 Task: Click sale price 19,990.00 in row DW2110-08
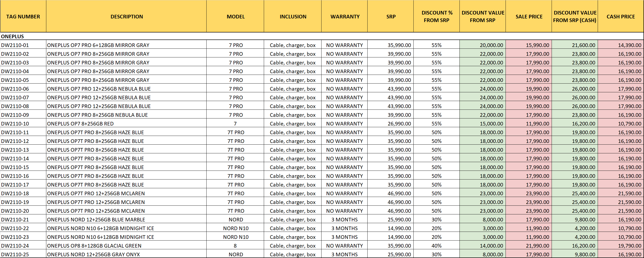coord(529,106)
